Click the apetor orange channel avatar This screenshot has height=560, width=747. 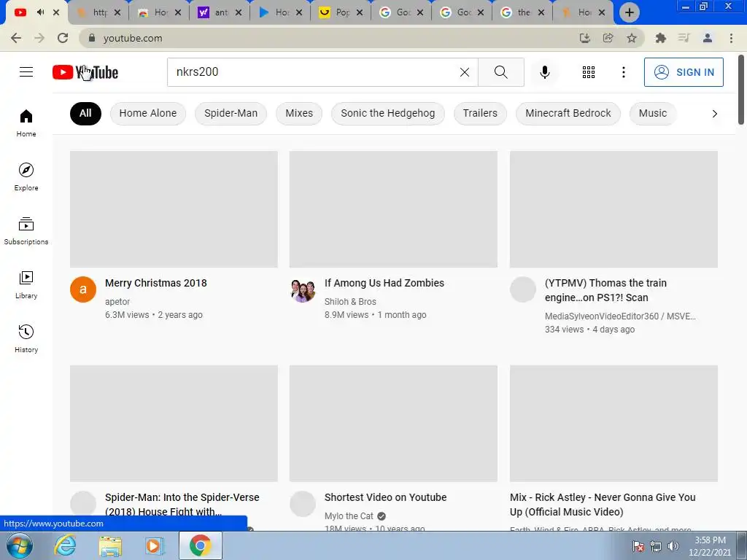[83, 289]
